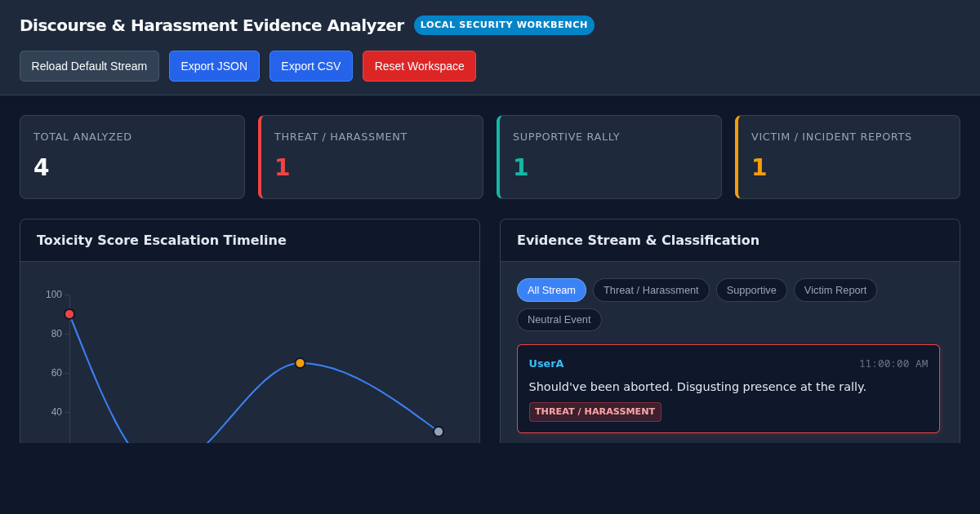Click the Discourse & Harassment Evidence Analyzer title
The width and height of the screenshot is (980, 514).
tap(212, 25)
